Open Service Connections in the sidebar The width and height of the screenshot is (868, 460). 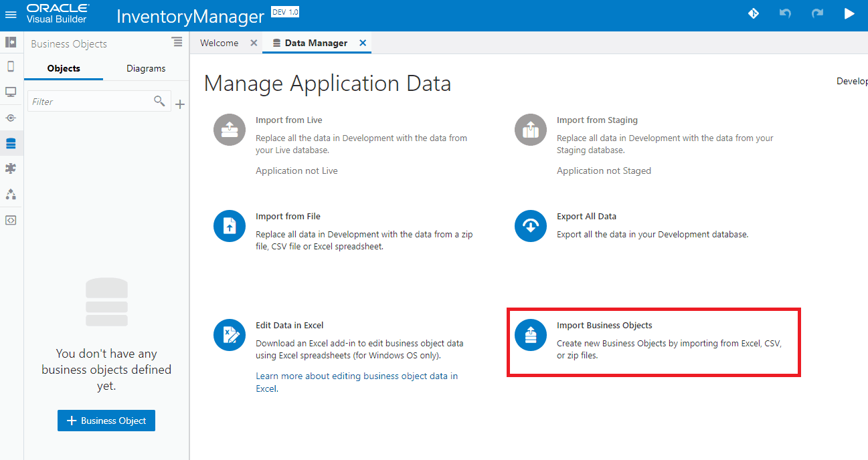(x=11, y=118)
